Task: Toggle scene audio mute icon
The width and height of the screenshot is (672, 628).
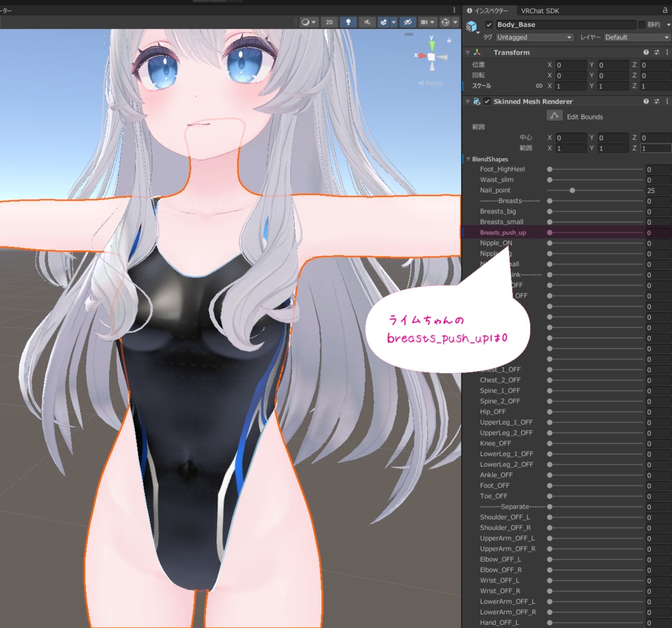Action: click(367, 22)
